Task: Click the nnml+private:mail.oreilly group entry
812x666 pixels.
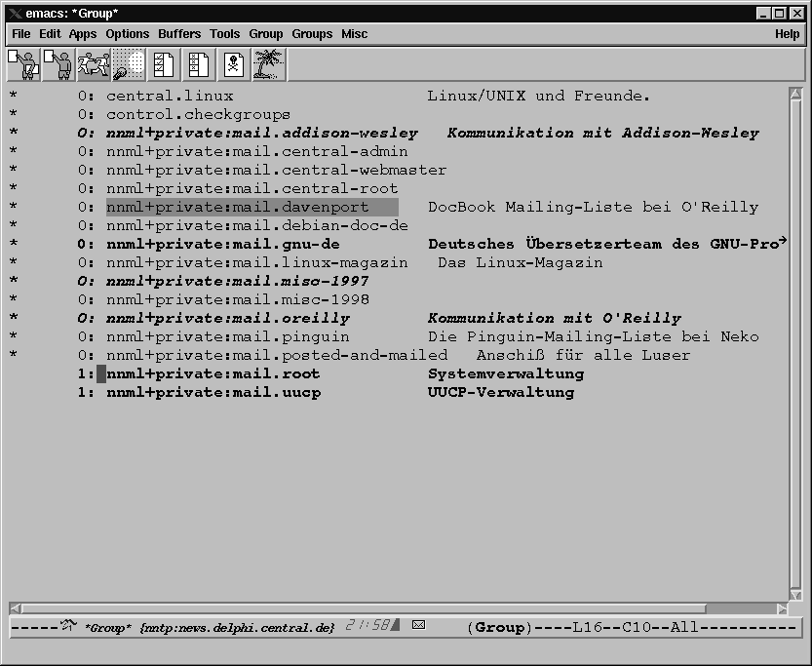Action: coord(227,318)
